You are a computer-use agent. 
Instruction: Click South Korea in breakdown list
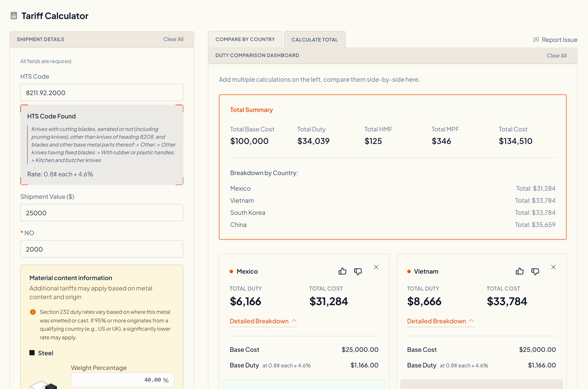pyautogui.click(x=247, y=212)
